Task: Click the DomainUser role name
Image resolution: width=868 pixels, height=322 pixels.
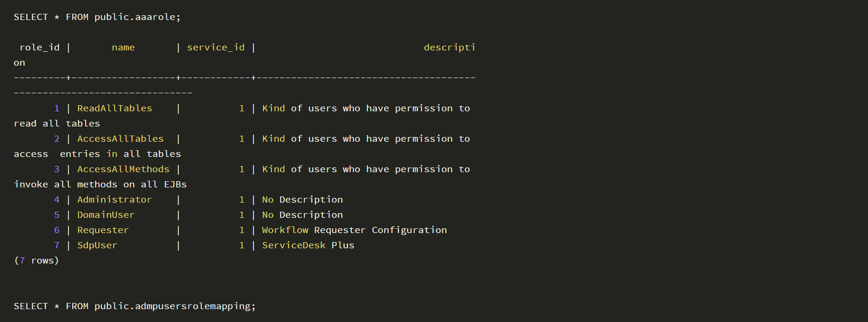Action: pos(106,215)
